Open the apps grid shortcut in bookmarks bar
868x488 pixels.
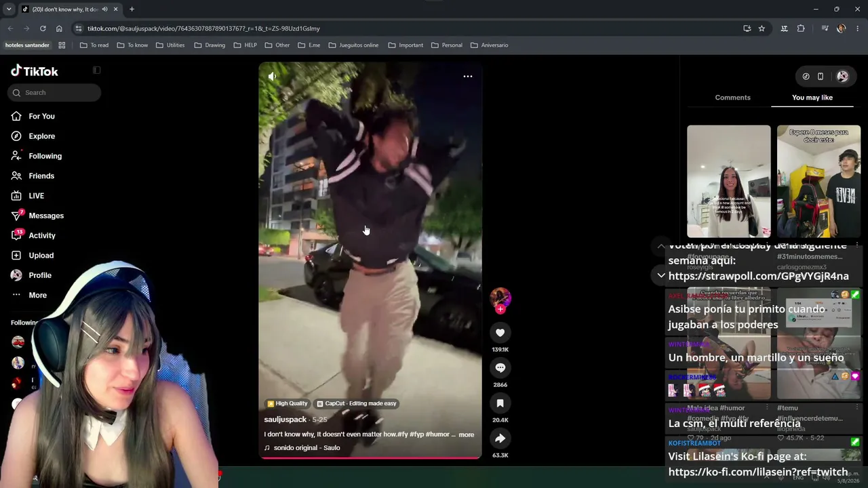(x=62, y=45)
